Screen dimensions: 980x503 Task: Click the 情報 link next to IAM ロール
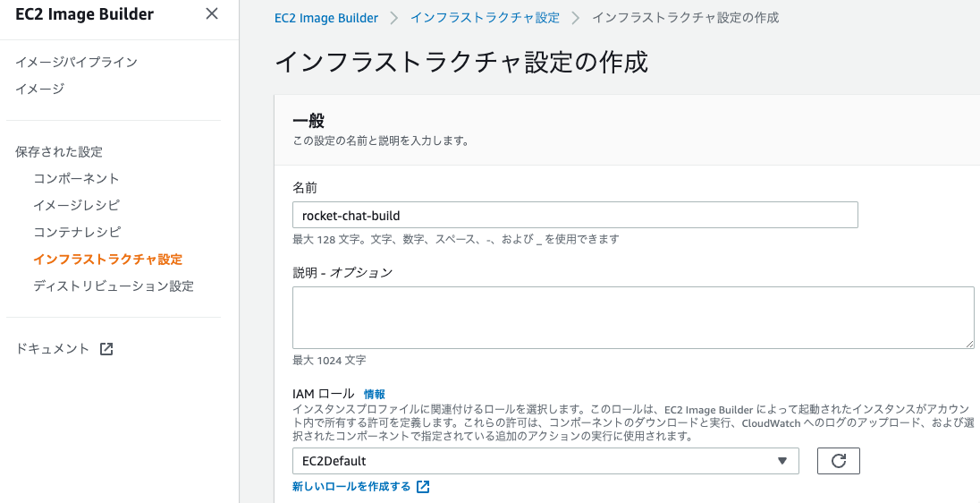pyautogui.click(x=375, y=394)
